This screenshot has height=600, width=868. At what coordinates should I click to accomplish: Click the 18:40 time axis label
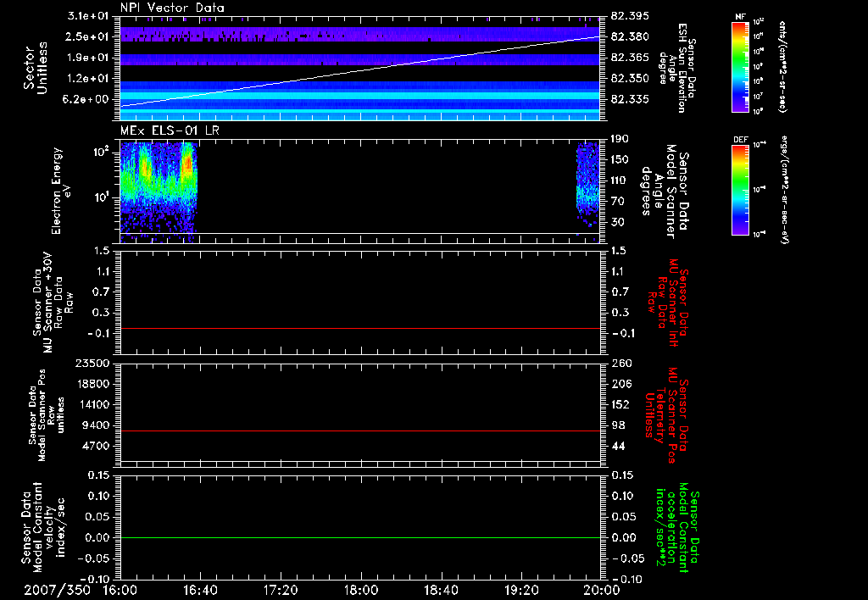(441, 590)
